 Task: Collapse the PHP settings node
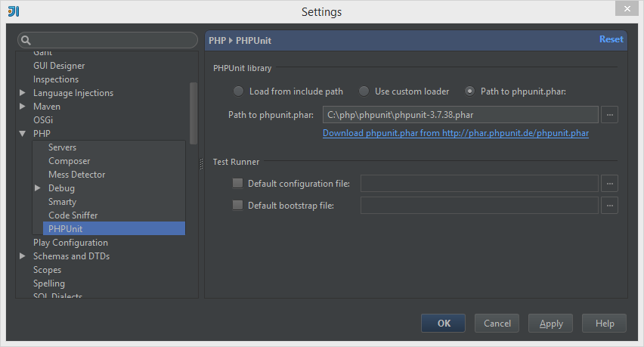23,134
